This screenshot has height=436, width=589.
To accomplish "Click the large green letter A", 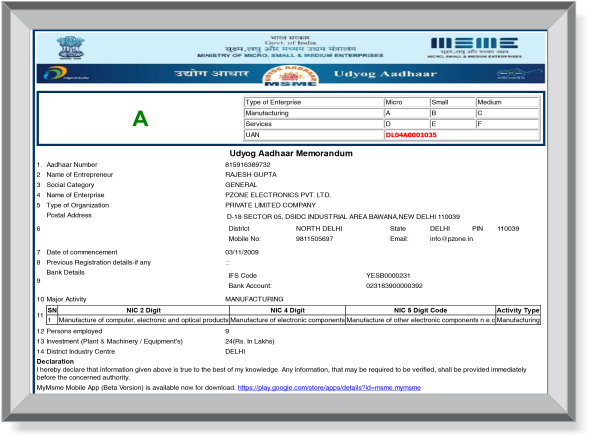I will 140,119.
